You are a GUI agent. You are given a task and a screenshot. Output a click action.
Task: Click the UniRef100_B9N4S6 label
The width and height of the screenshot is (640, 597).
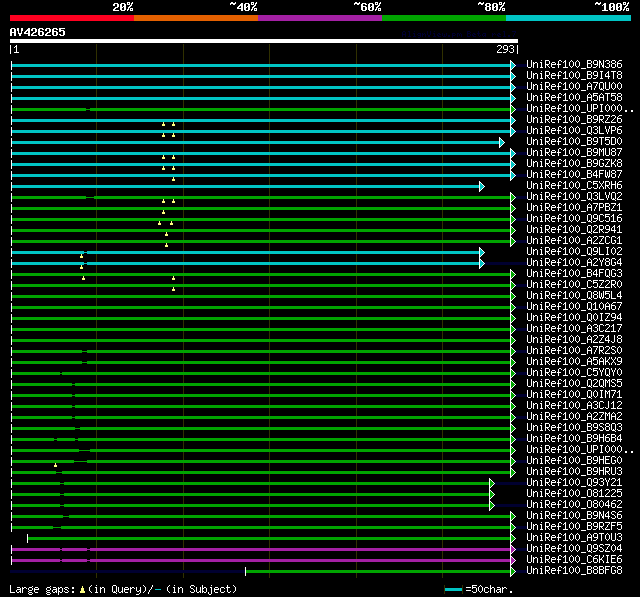(x=574, y=516)
